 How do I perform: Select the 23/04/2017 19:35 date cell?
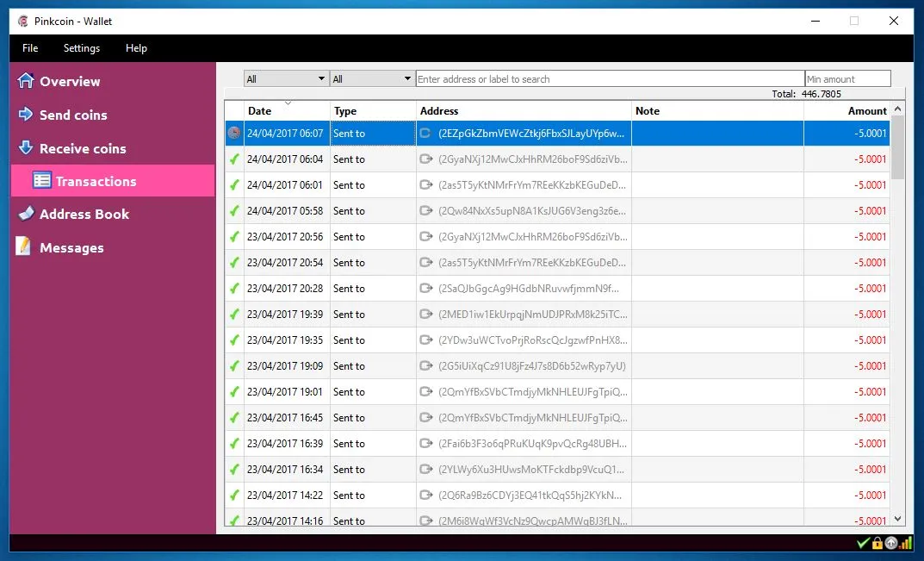tap(287, 340)
